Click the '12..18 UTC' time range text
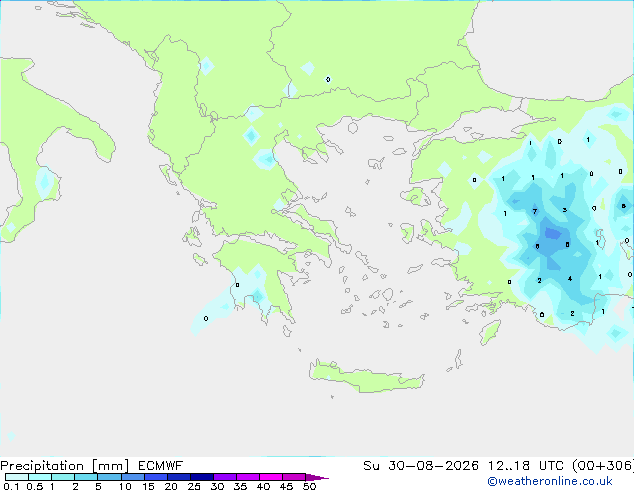634x490 pixels. point(525,465)
